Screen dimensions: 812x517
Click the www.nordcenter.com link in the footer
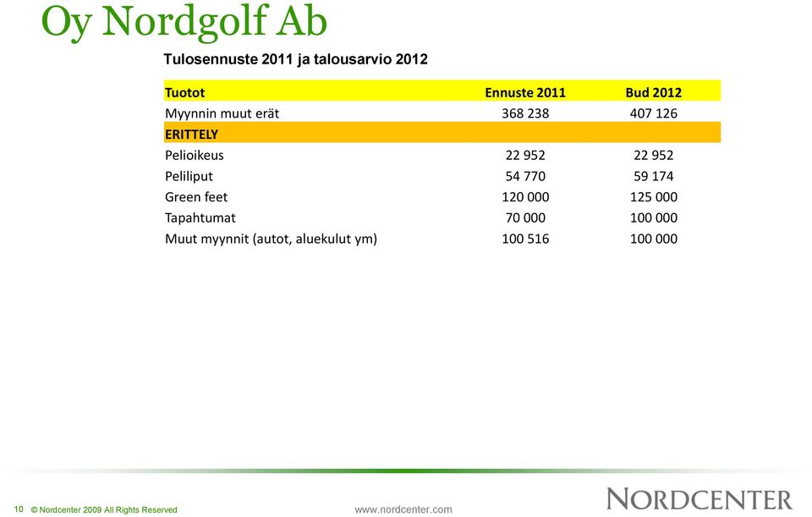[x=403, y=509]
